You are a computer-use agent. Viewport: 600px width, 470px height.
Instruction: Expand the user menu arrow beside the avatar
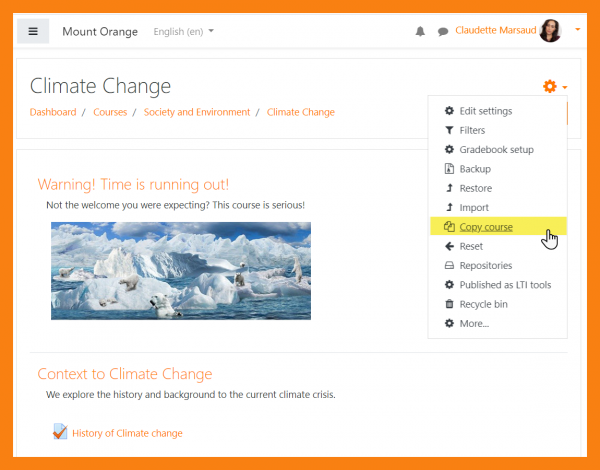point(577,30)
